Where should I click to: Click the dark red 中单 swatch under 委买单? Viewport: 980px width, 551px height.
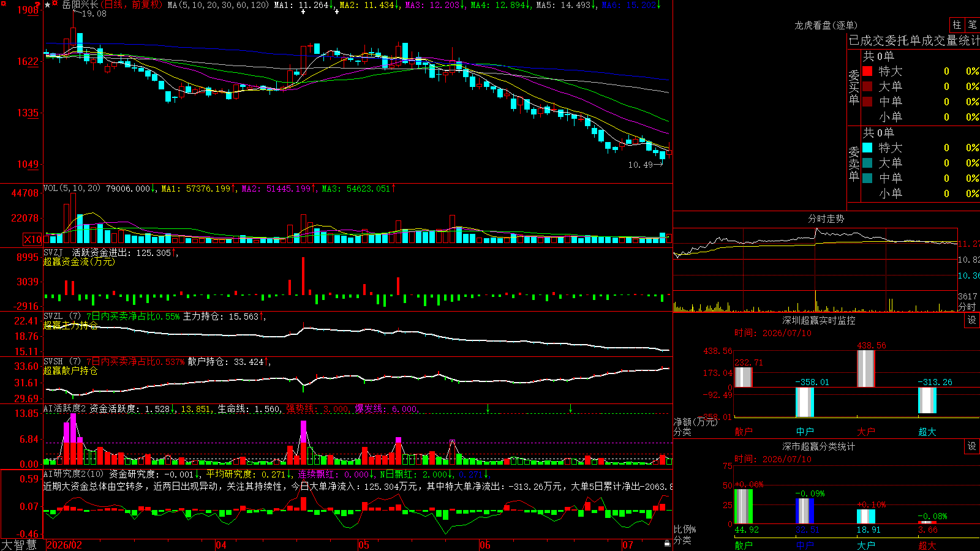[x=867, y=101]
